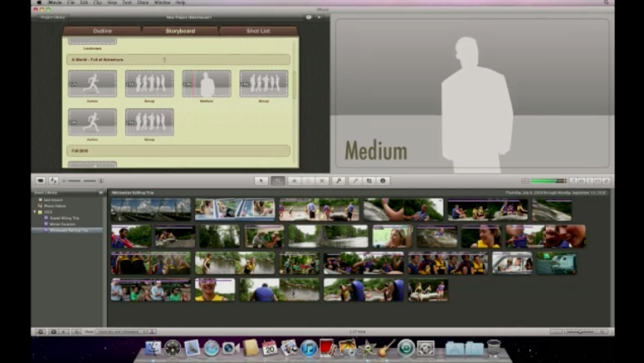Image resolution: width=644 pixels, height=363 pixels.
Task: Select the arrow selection tool in toolbar
Action: coord(262,181)
